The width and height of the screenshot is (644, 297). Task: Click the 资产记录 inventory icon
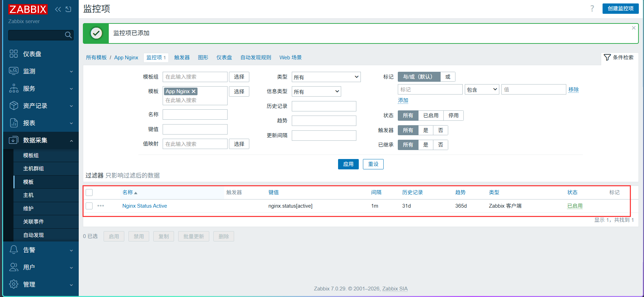[x=13, y=106]
